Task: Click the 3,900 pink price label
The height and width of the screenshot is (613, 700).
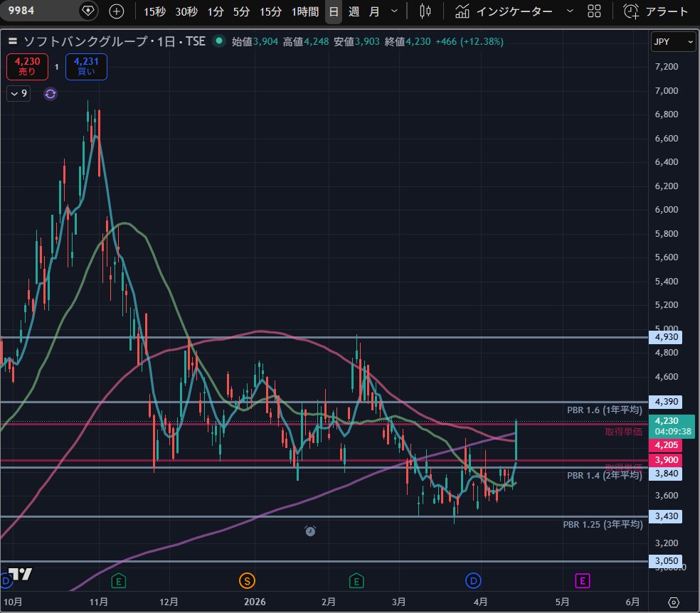Action: (666, 460)
